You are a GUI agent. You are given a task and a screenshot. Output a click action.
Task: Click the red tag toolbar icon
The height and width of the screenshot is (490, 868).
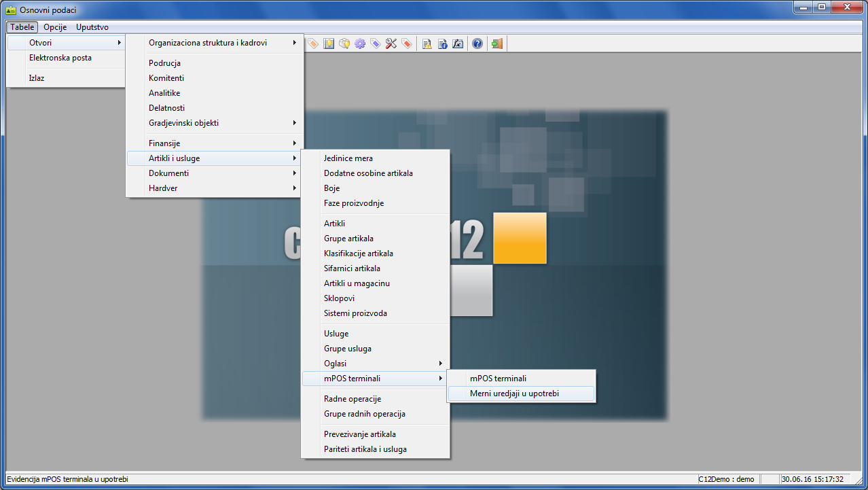coord(407,43)
